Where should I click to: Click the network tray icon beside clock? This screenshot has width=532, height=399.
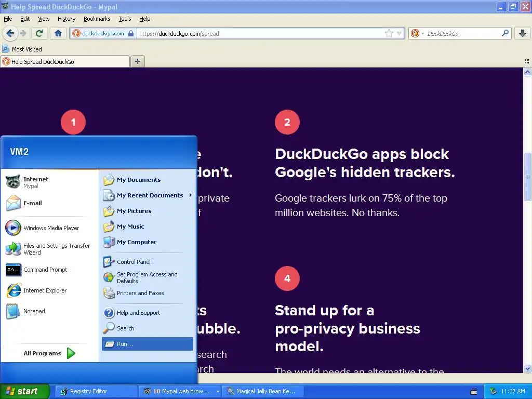coord(494,391)
